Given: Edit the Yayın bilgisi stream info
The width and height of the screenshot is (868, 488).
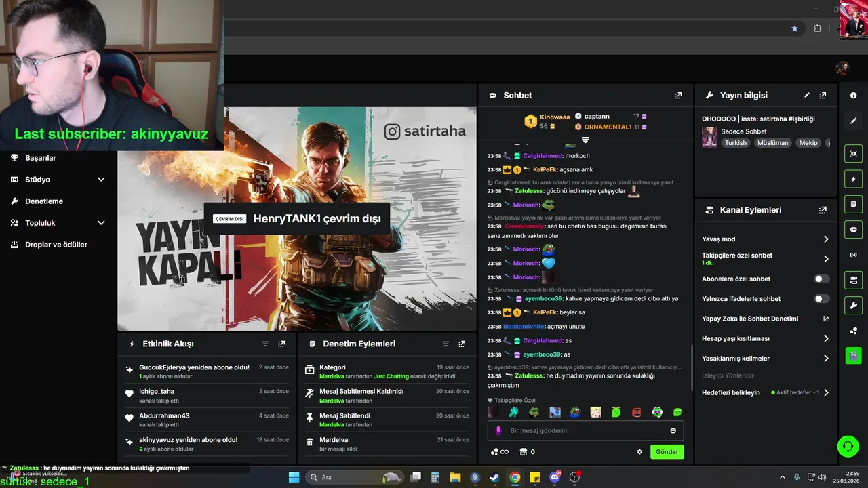Looking at the screenshot, I should pyautogui.click(x=806, y=96).
